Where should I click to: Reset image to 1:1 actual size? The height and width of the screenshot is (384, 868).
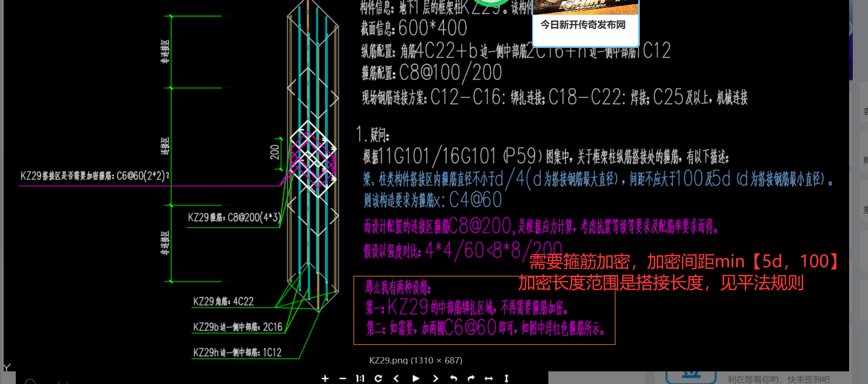[x=360, y=378]
